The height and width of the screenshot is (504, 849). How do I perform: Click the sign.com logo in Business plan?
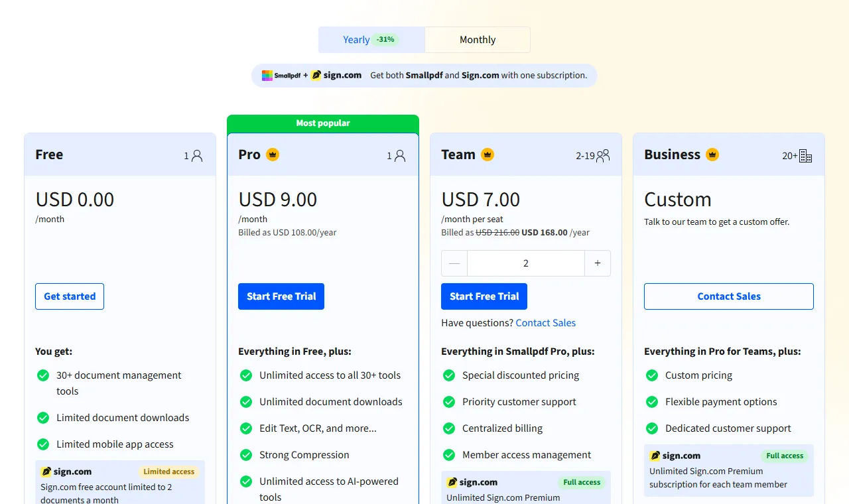pyautogui.click(x=675, y=456)
